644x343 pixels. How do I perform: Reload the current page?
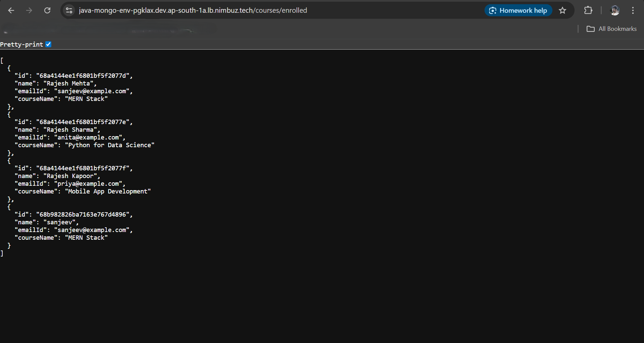tap(47, 10)
